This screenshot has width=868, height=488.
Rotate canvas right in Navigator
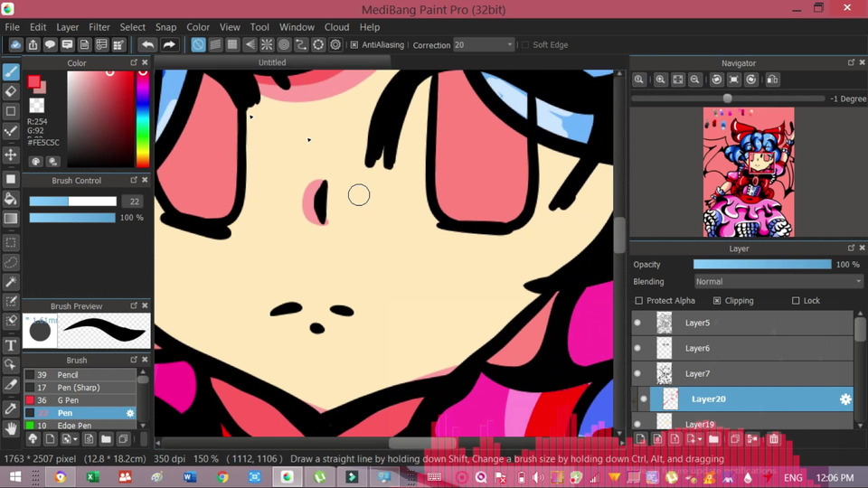click(751, 80)
